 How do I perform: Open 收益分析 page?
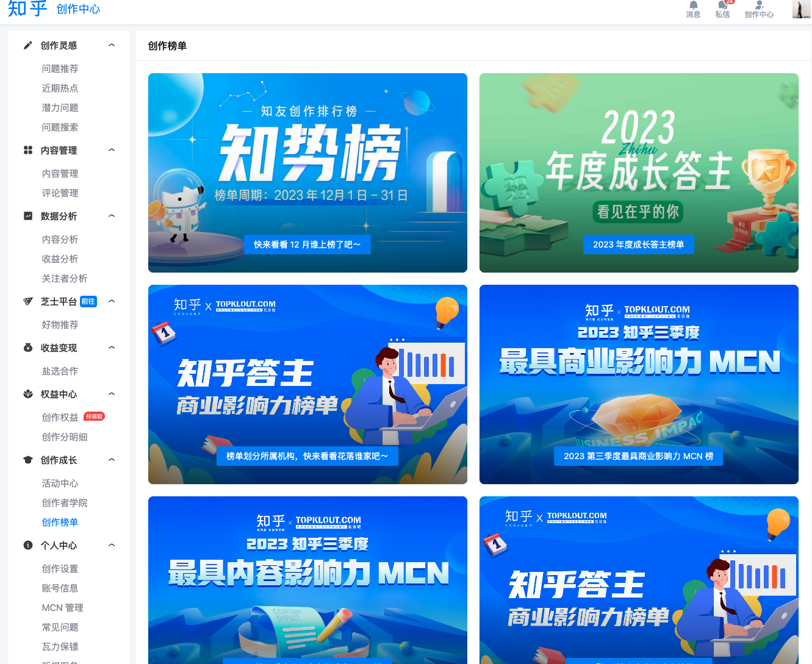[x=60, y=259]
